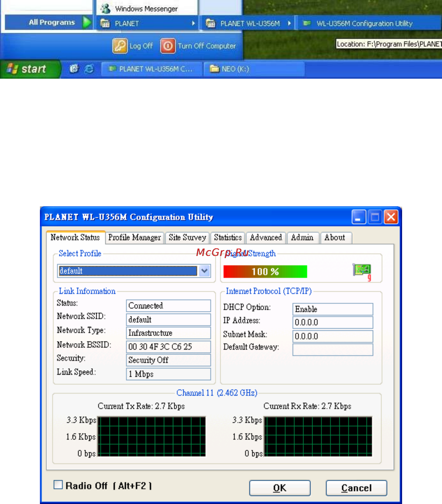Switch to NEO (K:) taskbar button
This screenshot has height=504, width=442.
pyautogui.click(x=254, y=69)
